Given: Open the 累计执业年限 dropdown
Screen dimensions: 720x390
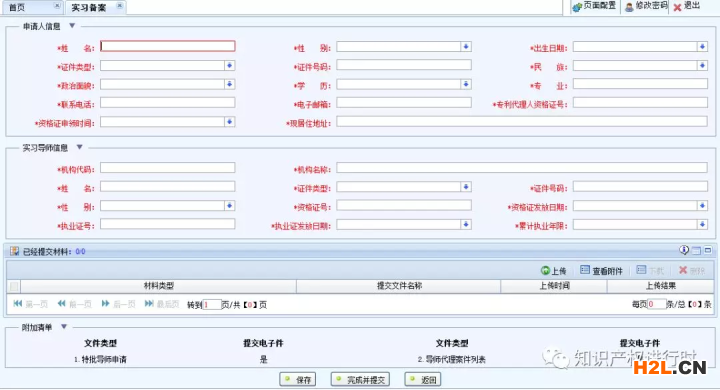Looking at the screenshot, I should point(703,224).
